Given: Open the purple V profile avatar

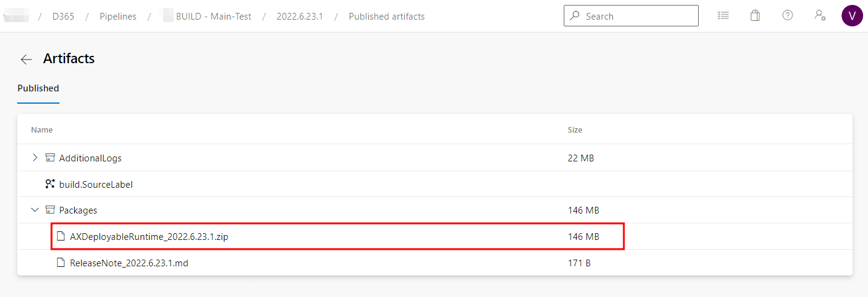Looking at the screenshot, I should pyautogui.click(x=852, y=16).
